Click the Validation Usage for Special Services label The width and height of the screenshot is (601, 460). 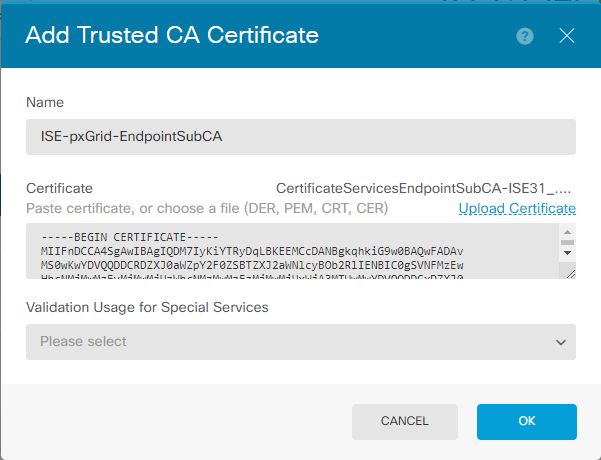(x=147, y=307)
